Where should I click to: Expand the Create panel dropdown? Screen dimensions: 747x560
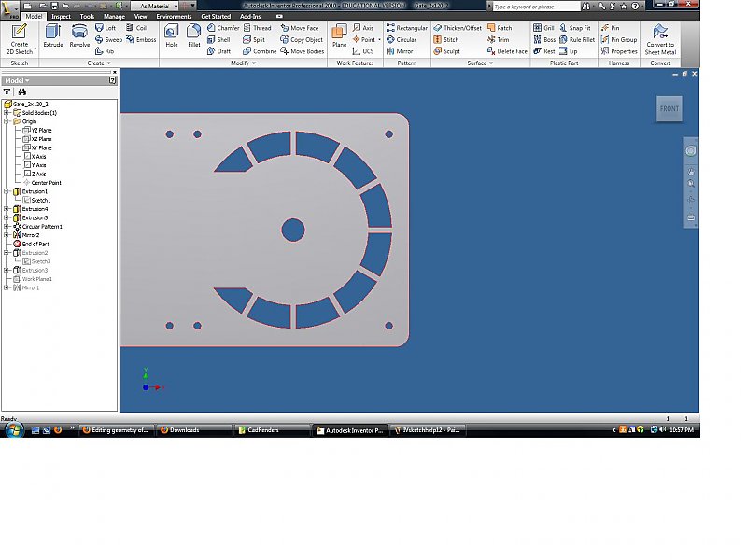[108, 63]
